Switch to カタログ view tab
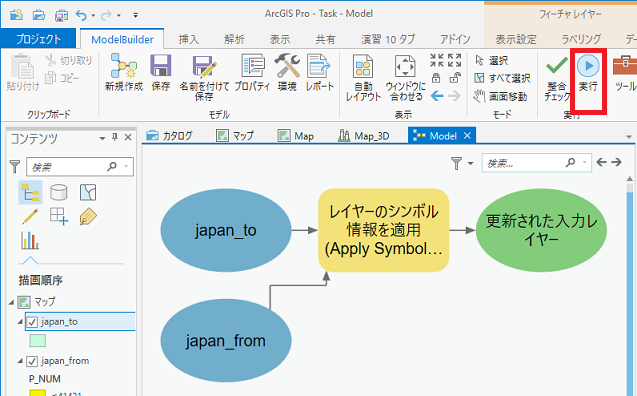The height and width of the screenshot is (396, 637). point(169,136)
